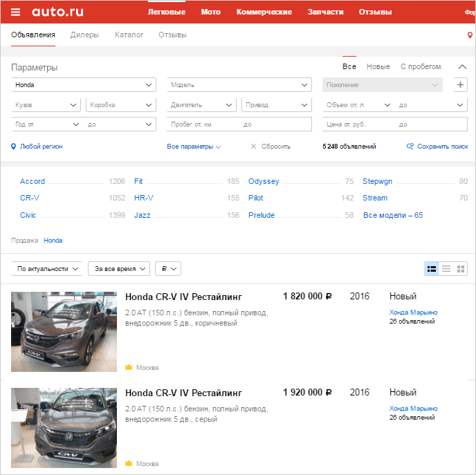
Task: Click the auto.ru logo
Action: click(57, 12)
